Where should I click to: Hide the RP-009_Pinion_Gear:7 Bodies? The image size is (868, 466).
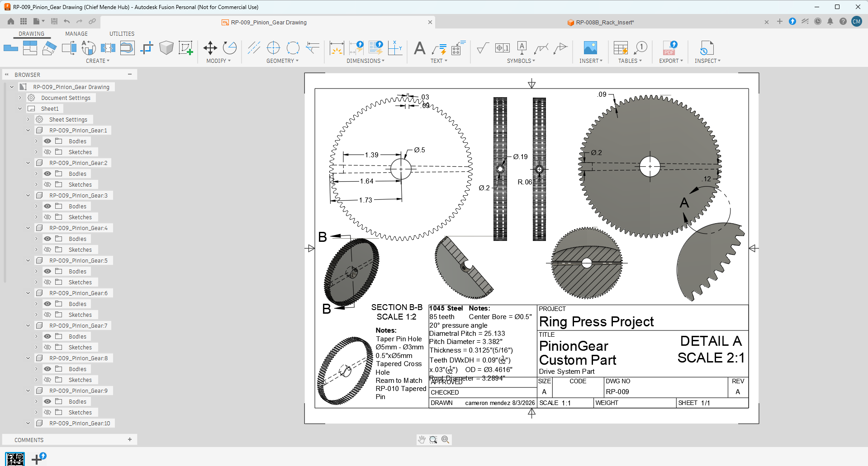(x=47, y=336)
